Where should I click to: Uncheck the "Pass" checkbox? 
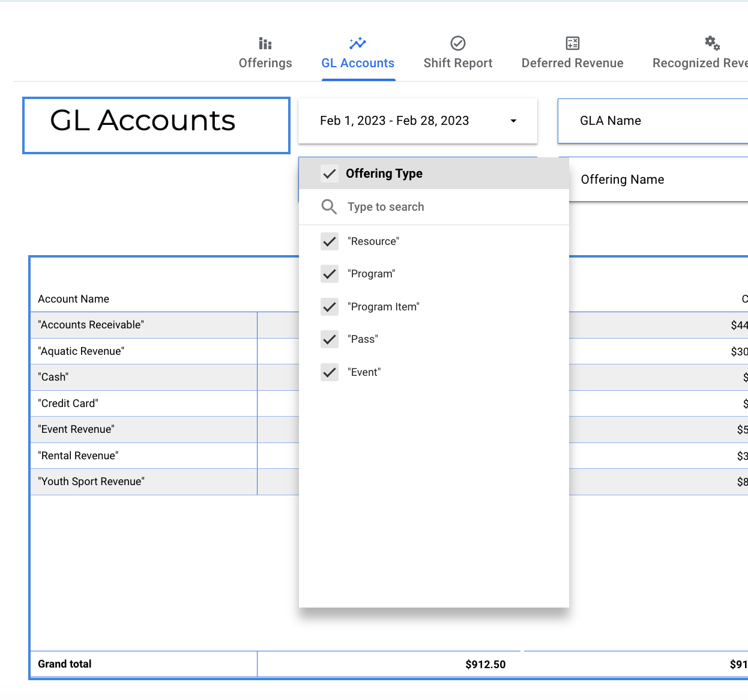pos(330,339)
